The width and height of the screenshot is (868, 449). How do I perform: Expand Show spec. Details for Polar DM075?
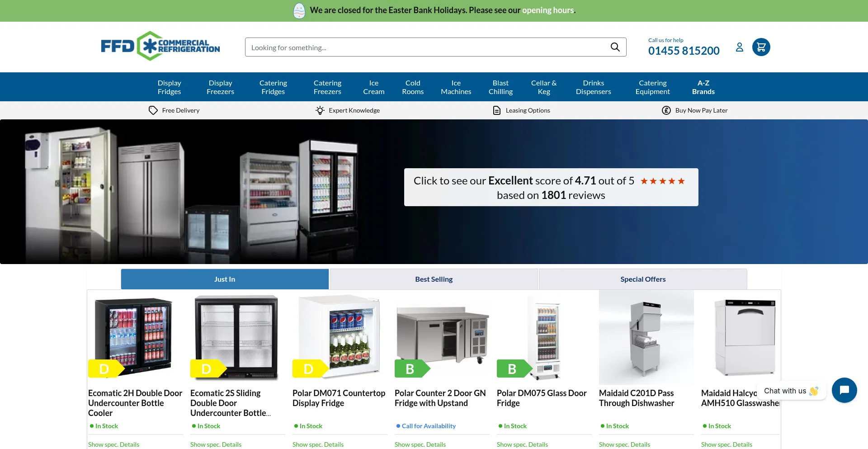point(522,444)
